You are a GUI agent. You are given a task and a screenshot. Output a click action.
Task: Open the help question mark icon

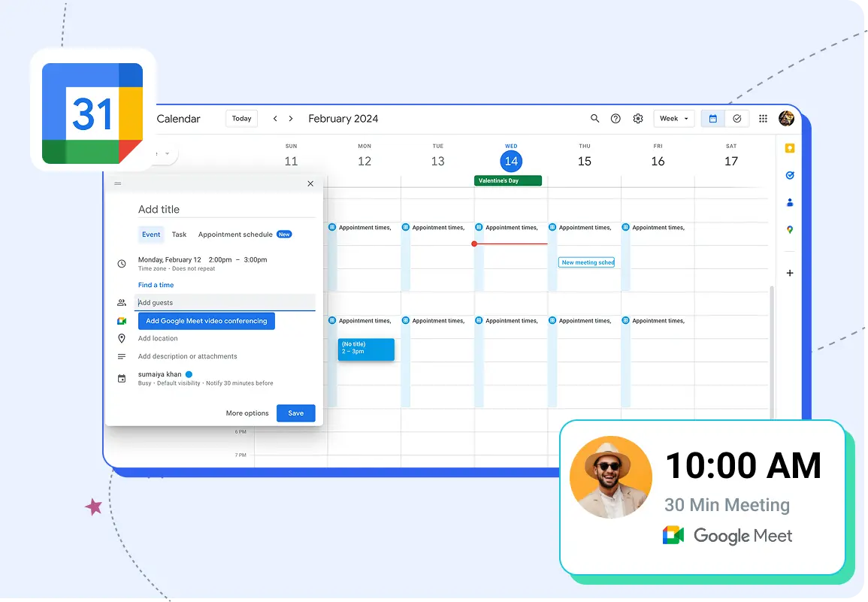point(615,119)
